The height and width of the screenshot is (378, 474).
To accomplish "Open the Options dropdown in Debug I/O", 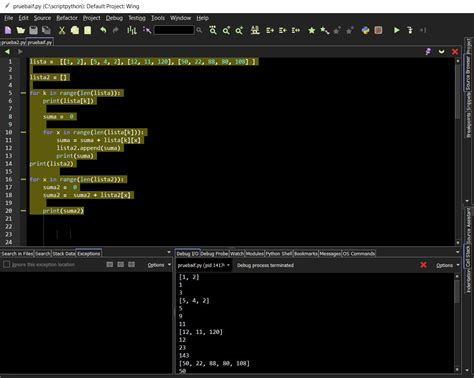I will 448,265.
